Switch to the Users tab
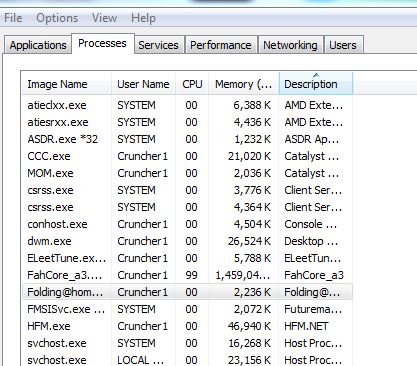The width and height of the screenshot is (417, 366). [x=343, y=45]
